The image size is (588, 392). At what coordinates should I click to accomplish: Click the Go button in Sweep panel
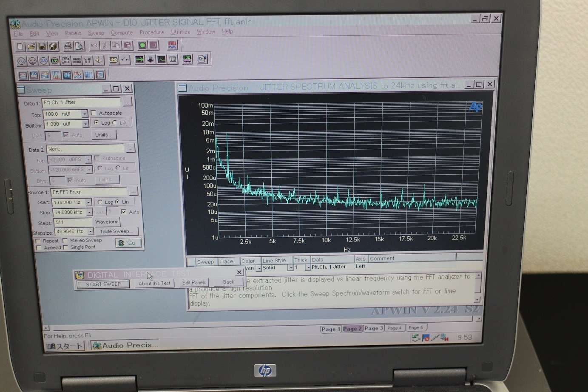click(x=128, y=243)
